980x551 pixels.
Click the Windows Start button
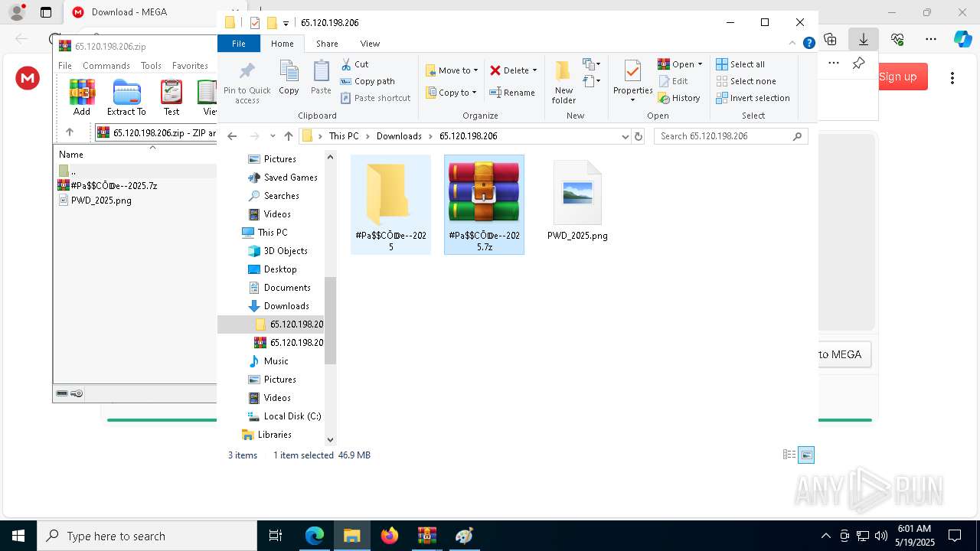pos(18,536)
